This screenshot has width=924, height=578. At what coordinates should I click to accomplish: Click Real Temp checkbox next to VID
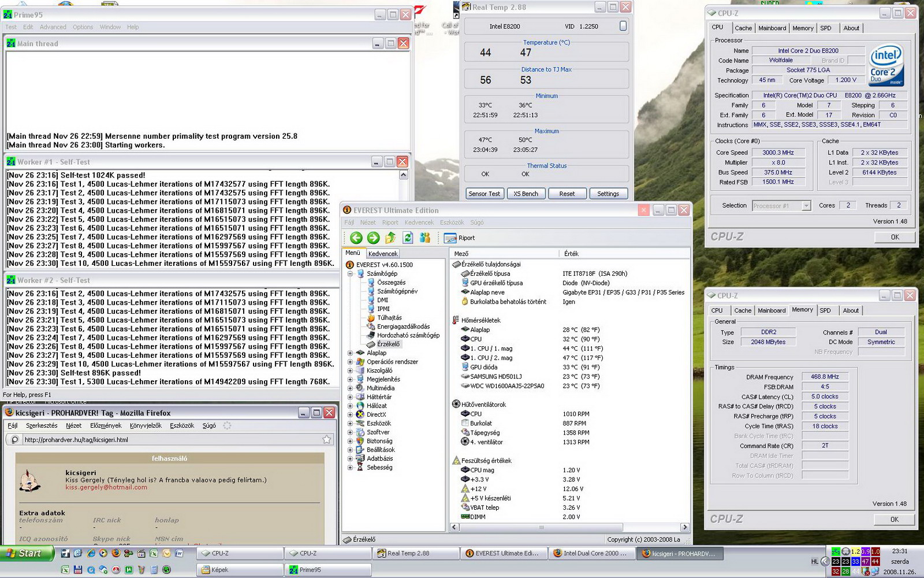tap(623, 25)
